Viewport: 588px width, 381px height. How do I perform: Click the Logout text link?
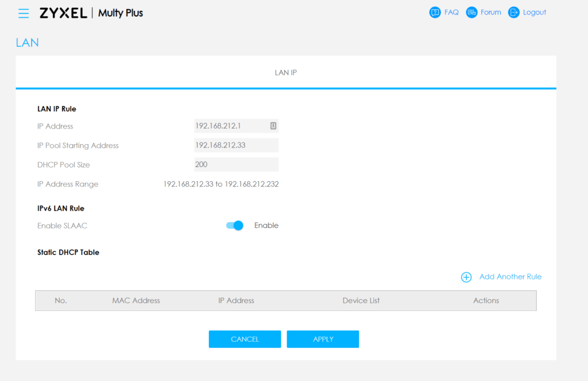(x=534, y=13)
